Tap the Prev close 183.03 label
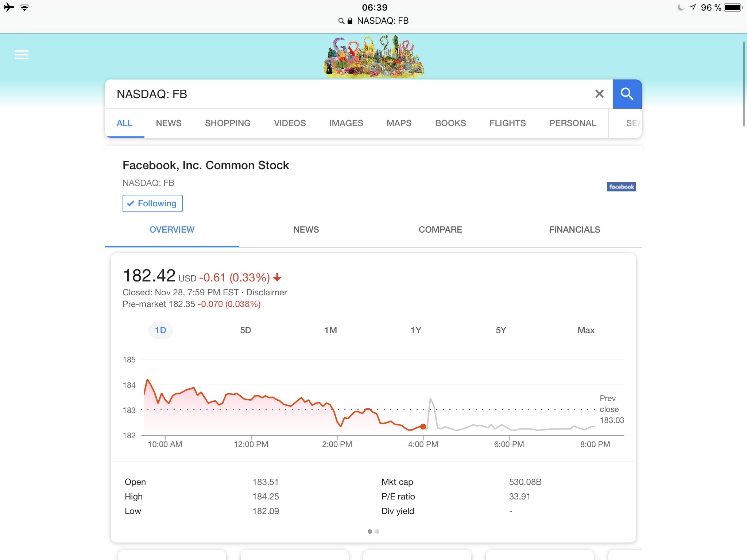 (x=612, y=409)
